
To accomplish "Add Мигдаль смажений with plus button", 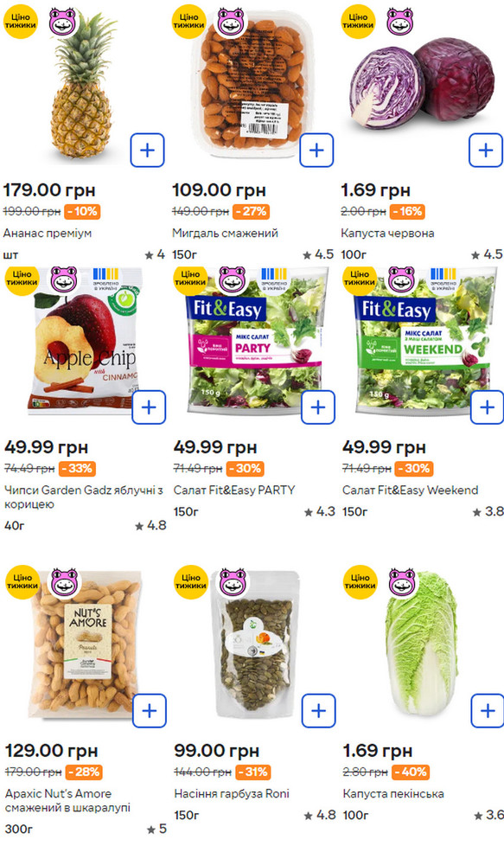I will pos(316,150).
